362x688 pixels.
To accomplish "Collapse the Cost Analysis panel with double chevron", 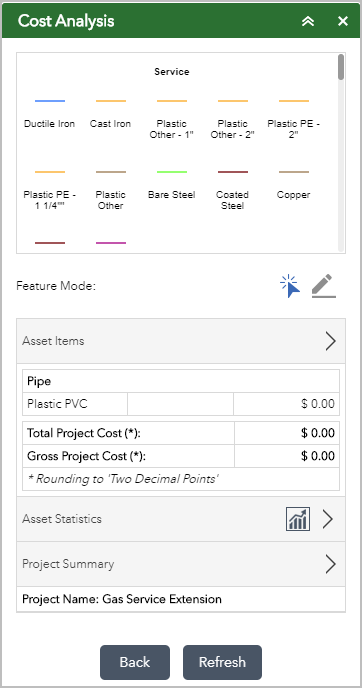I will click(308, 22).
